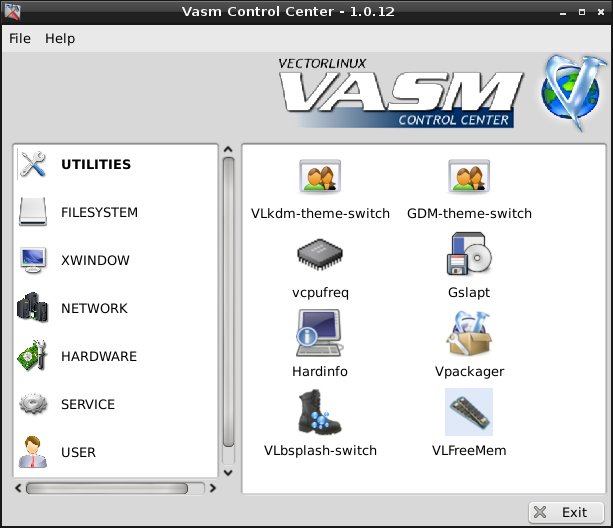Select the UTILITIES category in sidebar
613x528 pixels.
(x=95, y=165)
